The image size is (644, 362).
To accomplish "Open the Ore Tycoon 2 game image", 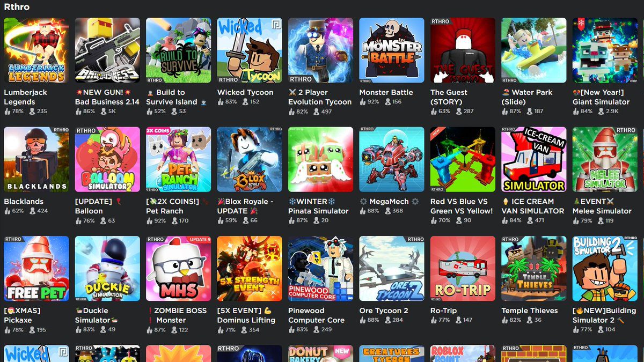I will [392, 269].
